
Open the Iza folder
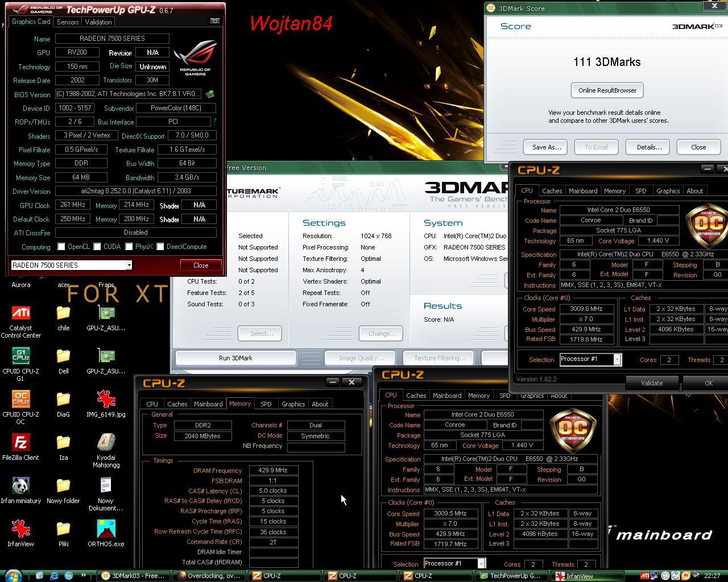coord(63,447)
